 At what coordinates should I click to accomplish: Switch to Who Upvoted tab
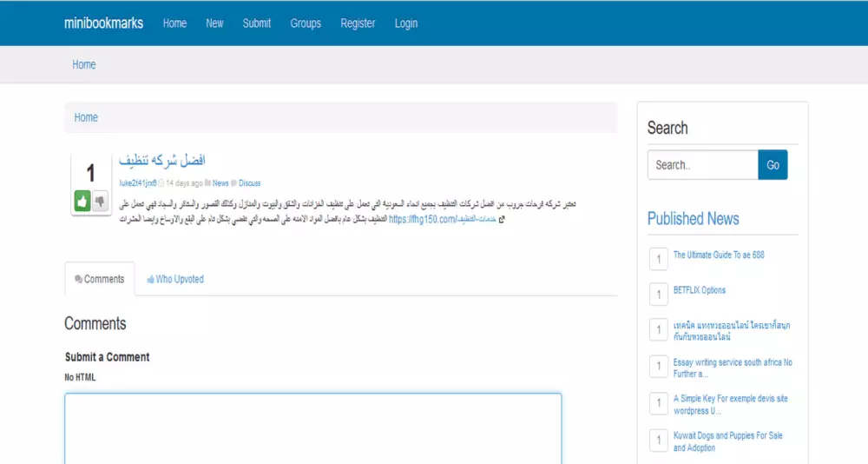(175, 279)
